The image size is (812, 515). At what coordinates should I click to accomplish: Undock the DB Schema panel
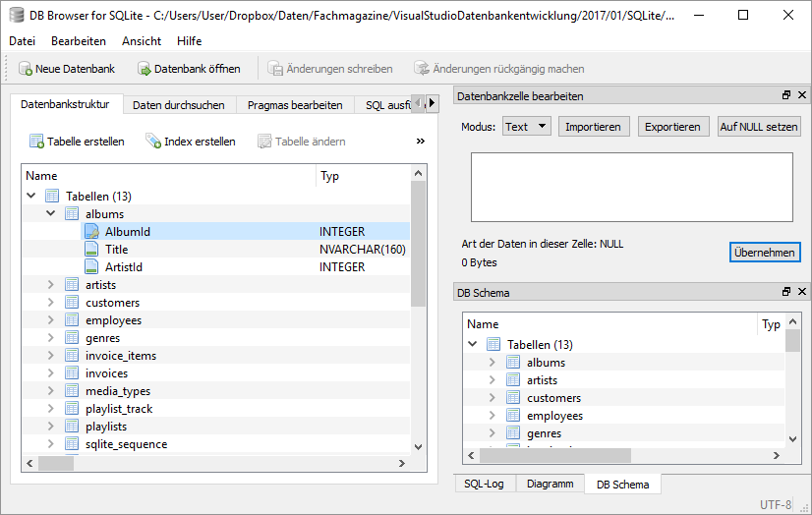pyautogui.click(x=786, y=291)
